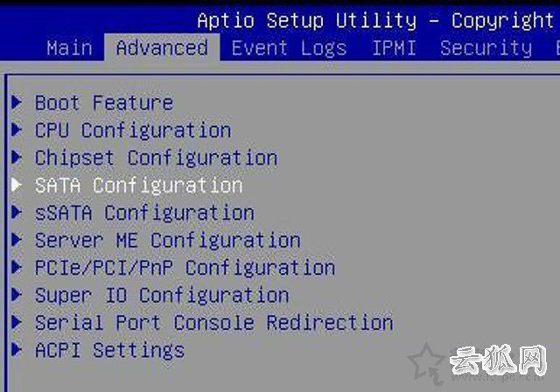Open Boot Feature submenu
The image size is (560, 392).
(104, 103)
